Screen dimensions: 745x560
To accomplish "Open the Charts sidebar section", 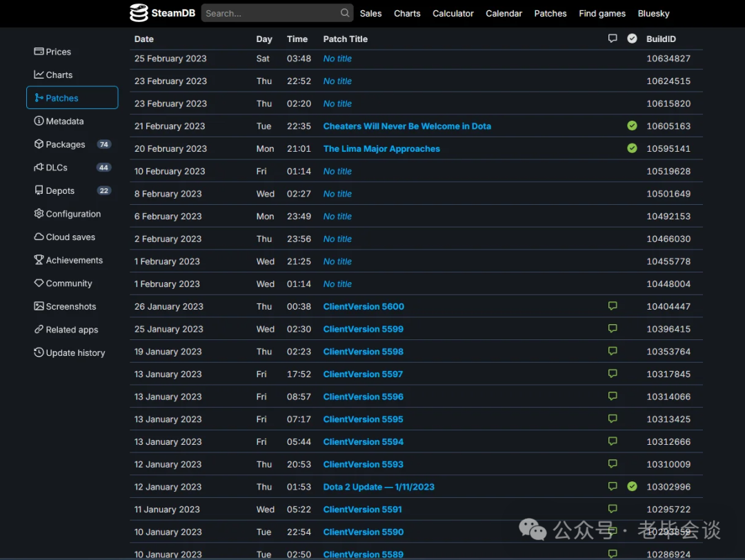I will point(53,75).
